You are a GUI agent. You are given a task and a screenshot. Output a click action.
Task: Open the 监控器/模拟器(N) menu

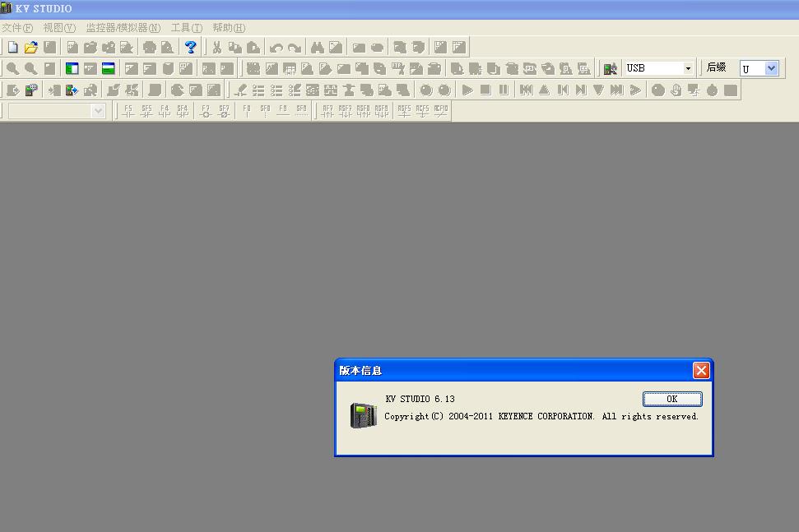pyautogui.click(x=123, y=28)
